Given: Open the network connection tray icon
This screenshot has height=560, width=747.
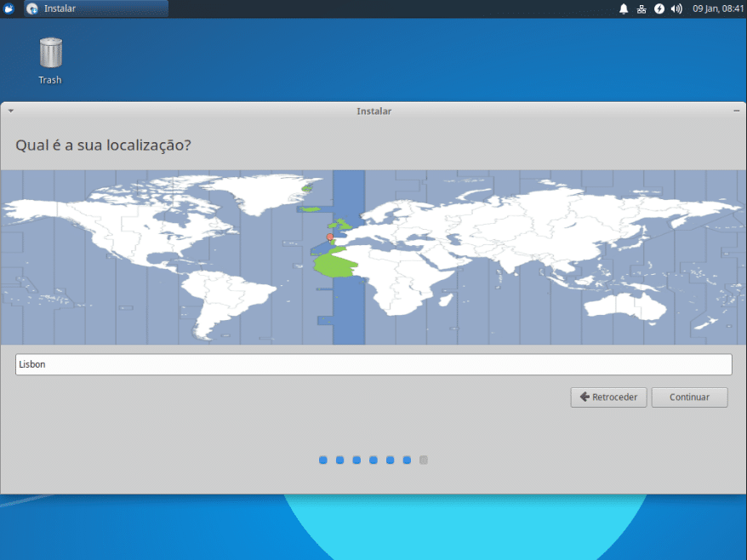Looking at the screenshot, I should pos(642,9).
